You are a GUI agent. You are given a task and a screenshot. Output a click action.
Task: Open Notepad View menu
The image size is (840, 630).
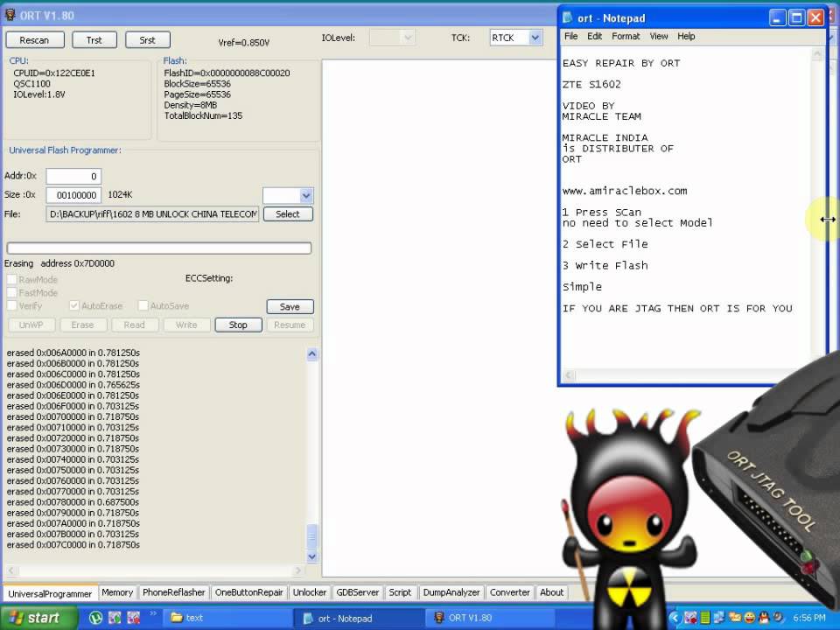pos(659,36)
